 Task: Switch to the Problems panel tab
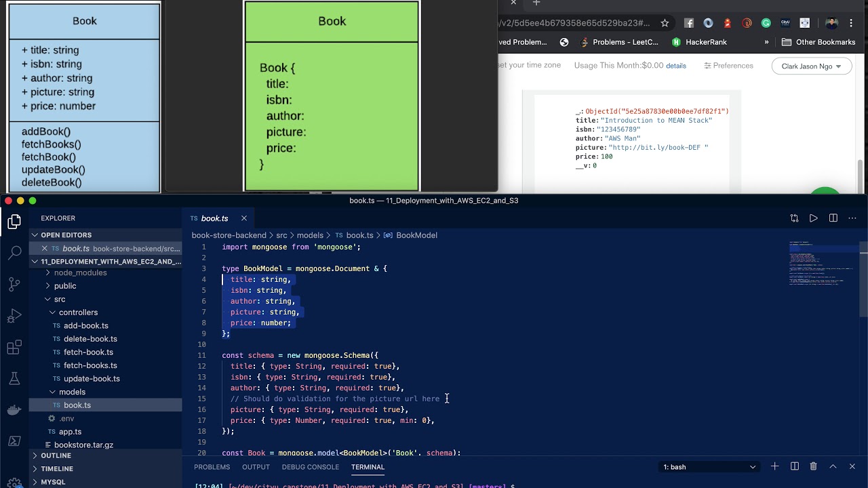212,467
